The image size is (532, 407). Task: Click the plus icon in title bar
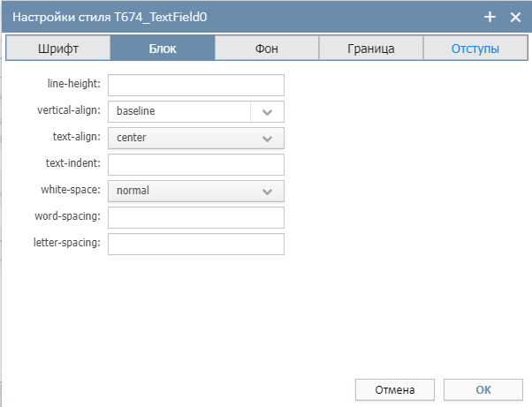tap(490, 17)
